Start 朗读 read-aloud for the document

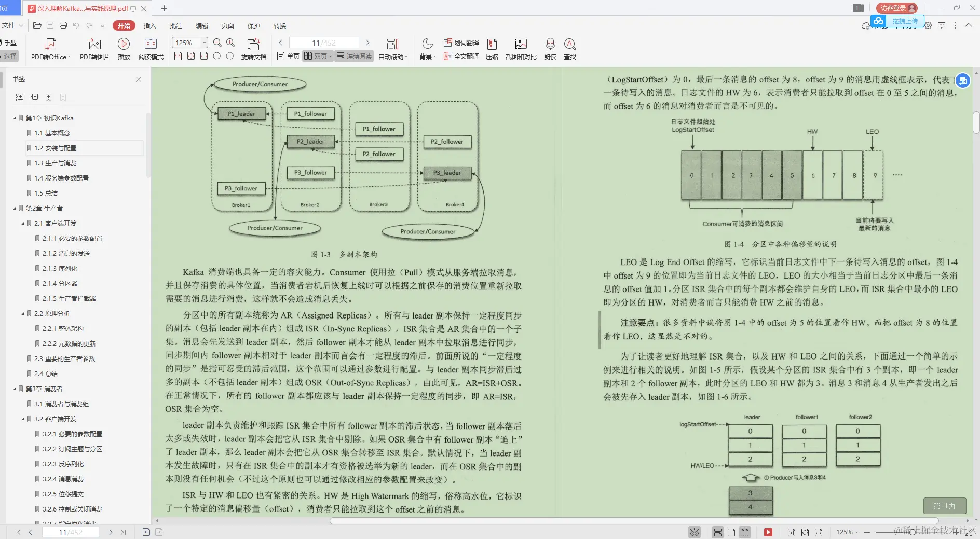[550, 48]
